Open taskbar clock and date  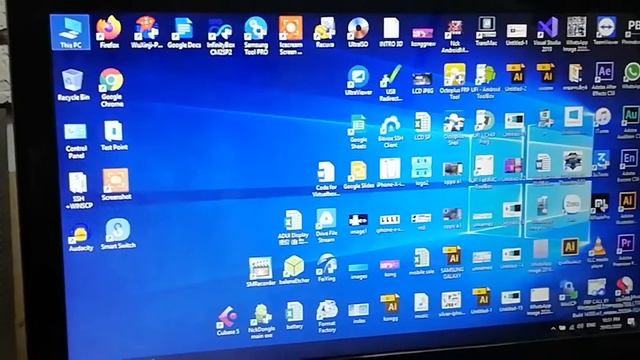610,324
